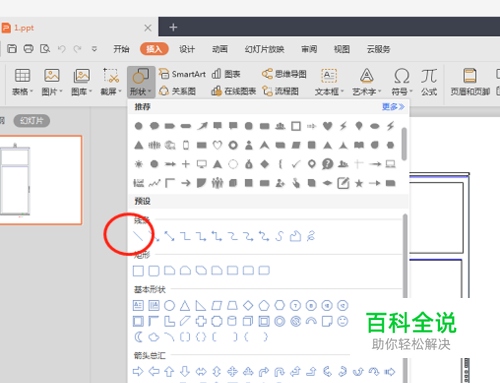Click the recommended shapes scrollbar
The height and width of the screenshot is (383, 500).
tap(404, 144)
